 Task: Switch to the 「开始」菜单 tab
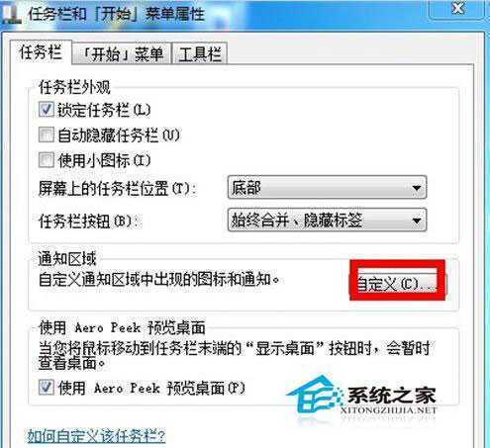click(x=122, y=53)
